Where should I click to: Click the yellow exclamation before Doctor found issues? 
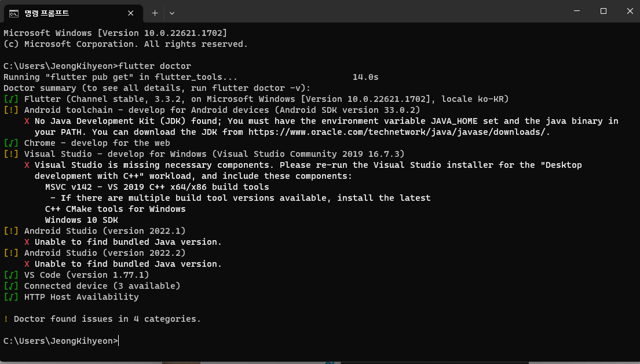(x=6, y=319)
